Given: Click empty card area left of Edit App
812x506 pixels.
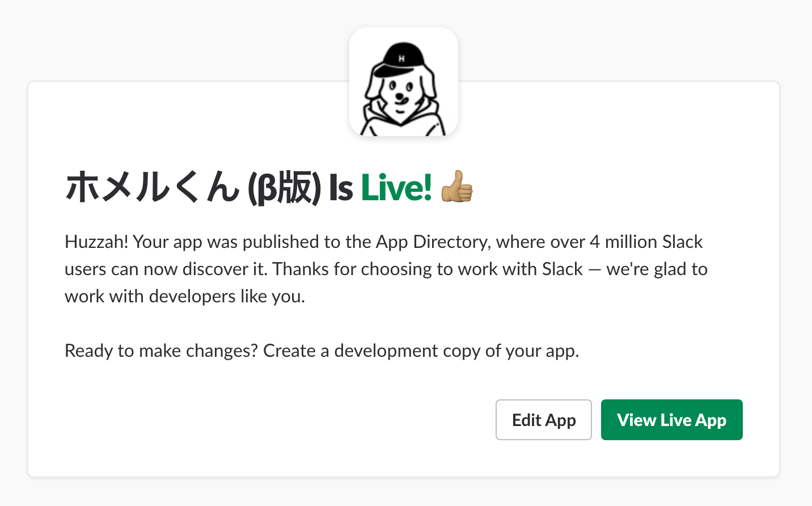Looking at the screenshot, I should click(272, 420).
